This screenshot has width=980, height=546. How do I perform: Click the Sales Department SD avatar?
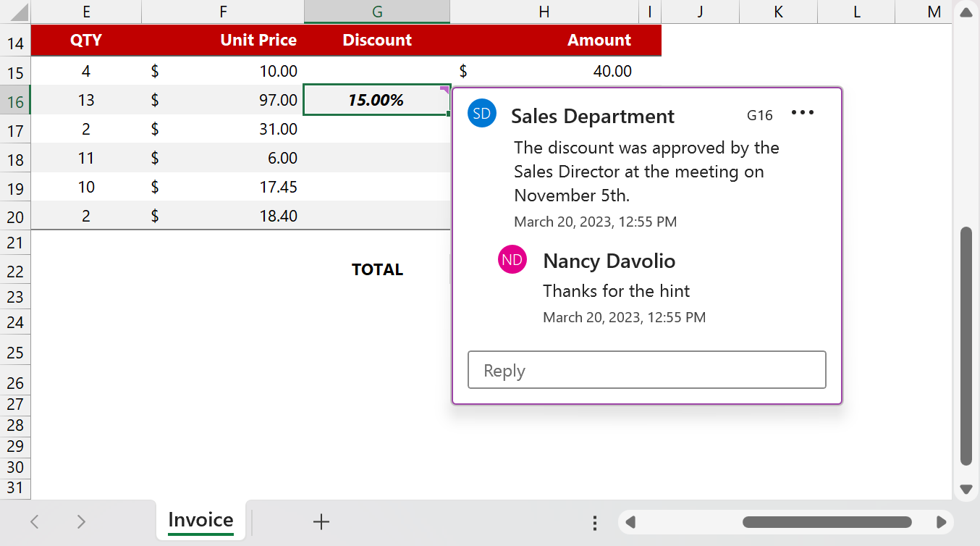482,113
